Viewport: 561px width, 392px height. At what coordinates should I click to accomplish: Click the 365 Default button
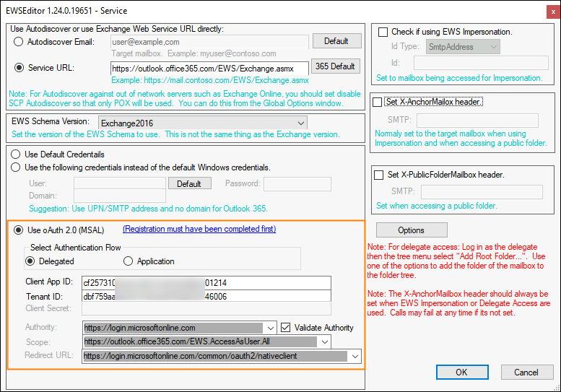tap(336, 66)
